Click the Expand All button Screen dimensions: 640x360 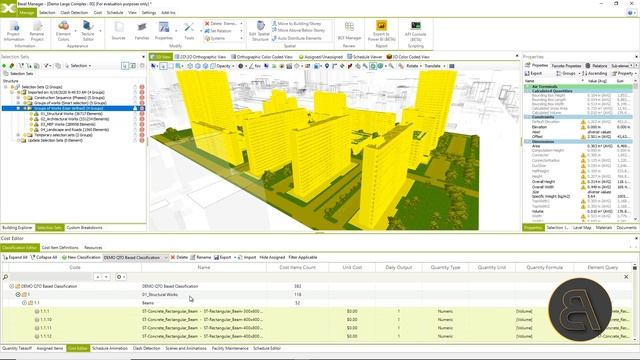point(15,258)
